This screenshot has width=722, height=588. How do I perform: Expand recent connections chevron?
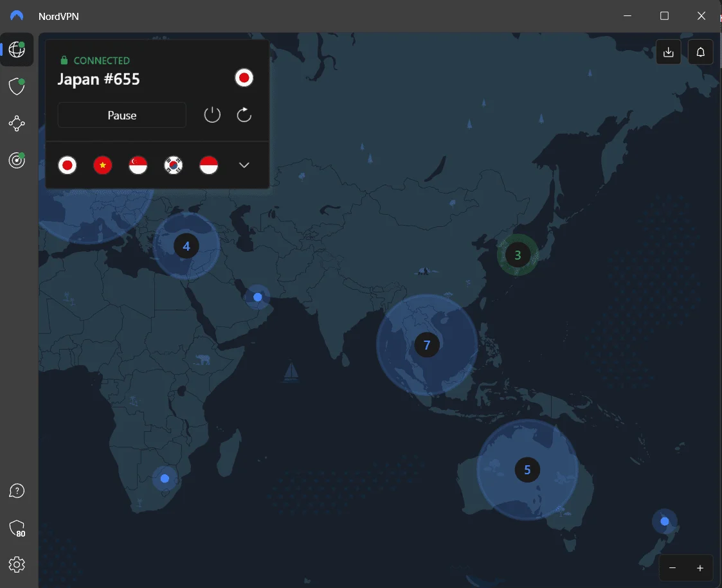pos(244,165)
